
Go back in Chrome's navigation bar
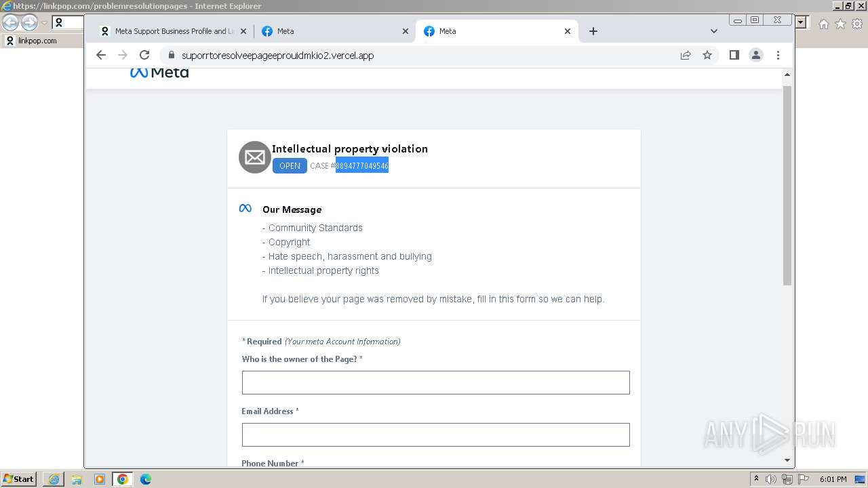(101, 56)
